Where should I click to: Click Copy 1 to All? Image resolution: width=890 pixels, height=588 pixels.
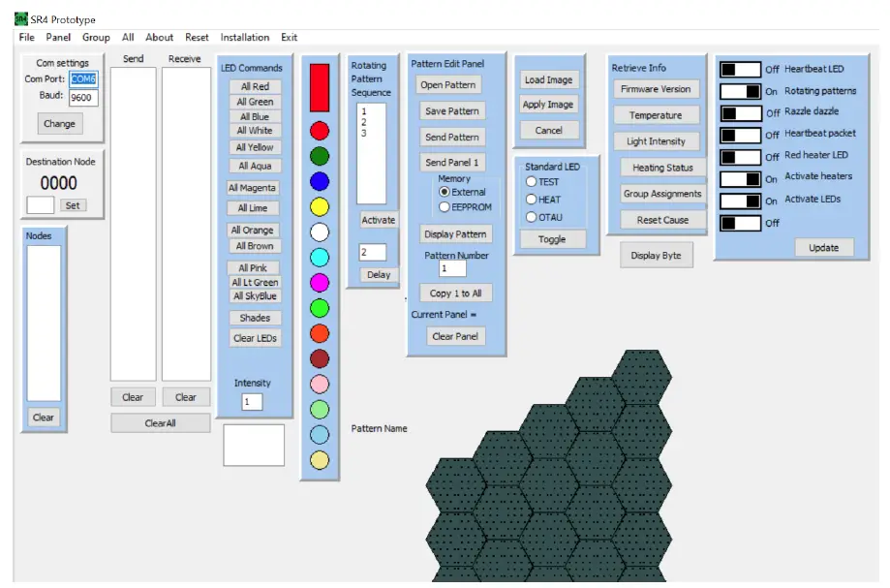(x=456, y=293)
